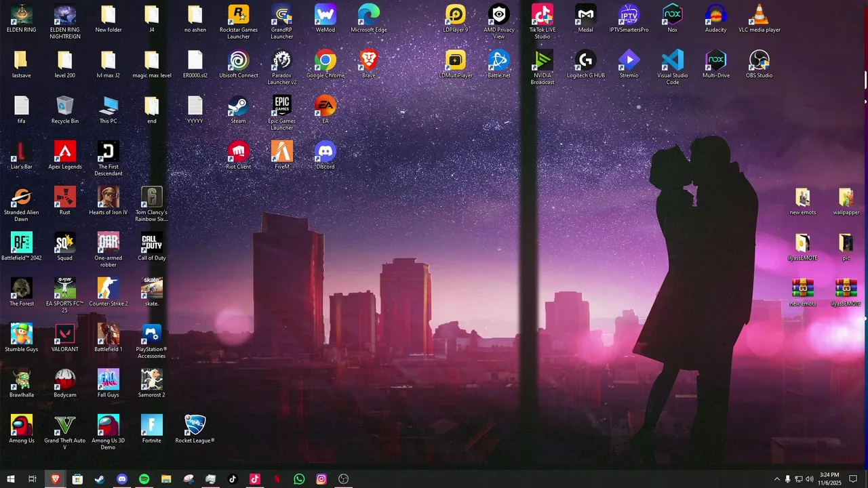Open Instagram from the taskbar
The height and width of the screenshot is (488, 868).
pyautogui.click(x=321, y=479)
